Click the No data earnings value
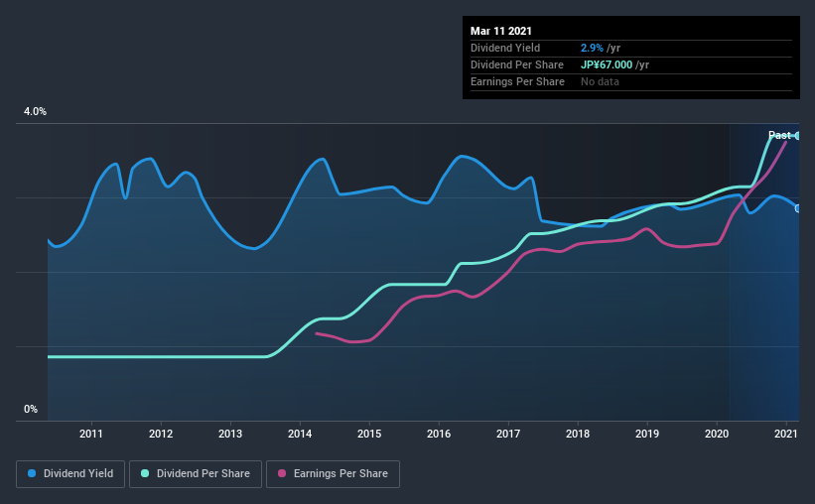The height and width of the screenshot is (504, 815). [x=600, y=81]
